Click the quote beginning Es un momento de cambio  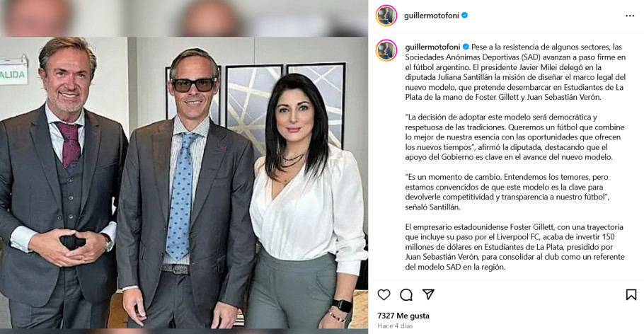(x=507, y=192)
